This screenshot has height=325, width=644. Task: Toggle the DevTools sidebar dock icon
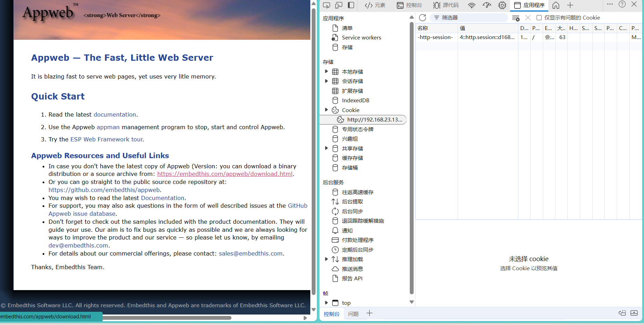(x=351, y=5)
